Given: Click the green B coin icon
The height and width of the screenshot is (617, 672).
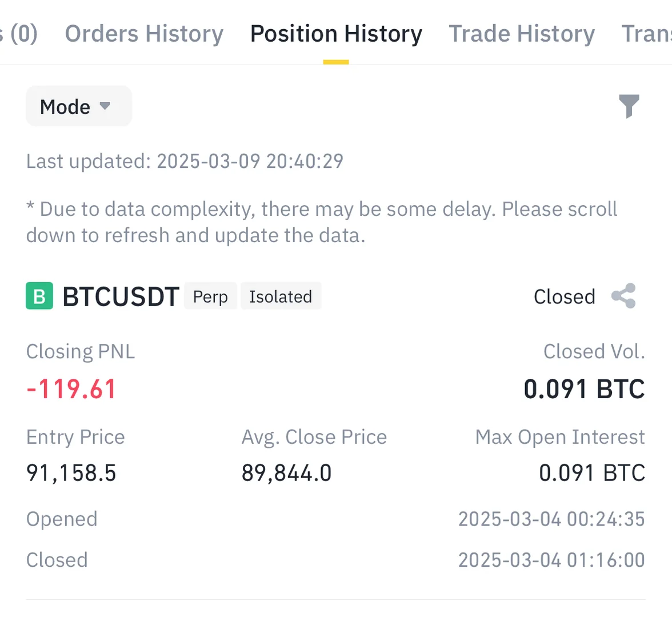Looking at the screenshot, I should (39, 296).
